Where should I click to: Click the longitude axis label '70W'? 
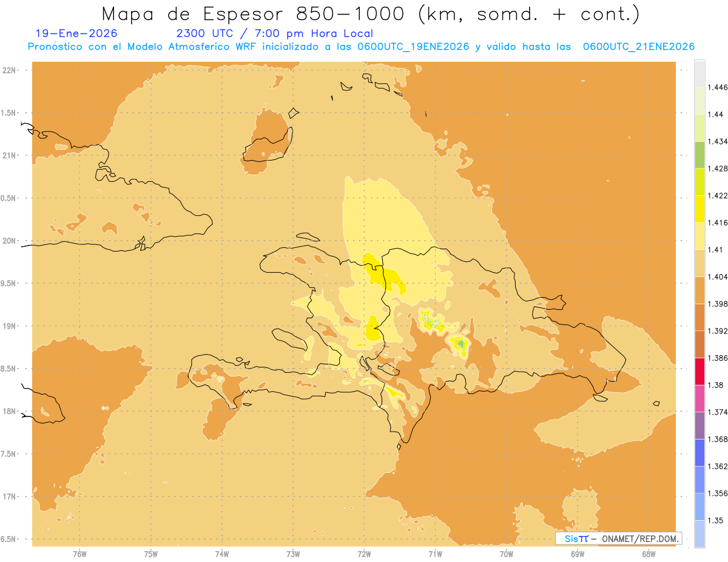tap(506, 554)
